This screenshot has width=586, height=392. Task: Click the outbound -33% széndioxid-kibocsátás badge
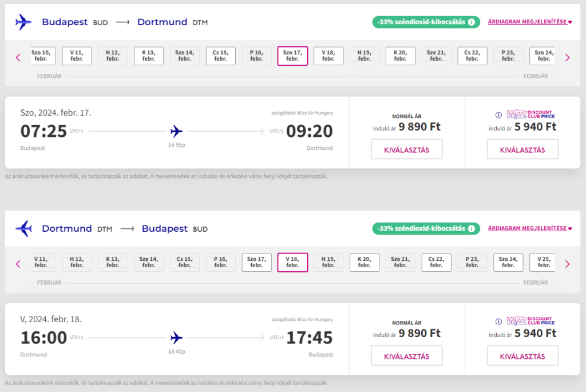pos(421,22)
